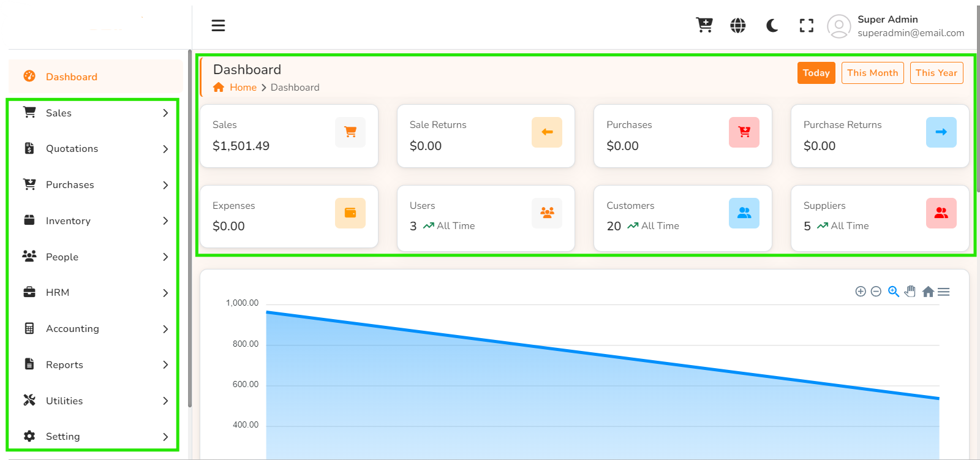Click the 1,000.00 chart axis label
980x460 pixels.
[242, 303]
